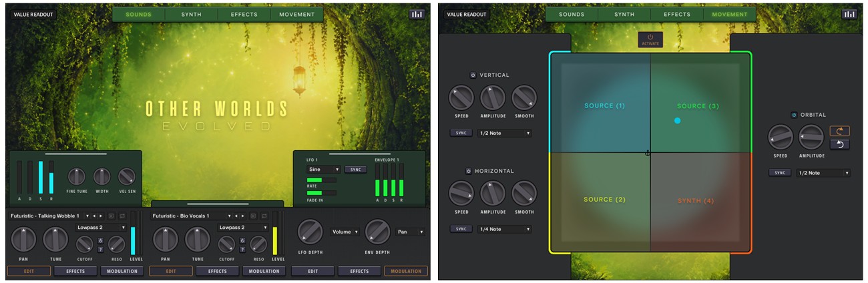Switch to MOVEMENT tab on the Sounds screen

coord(297,14)
